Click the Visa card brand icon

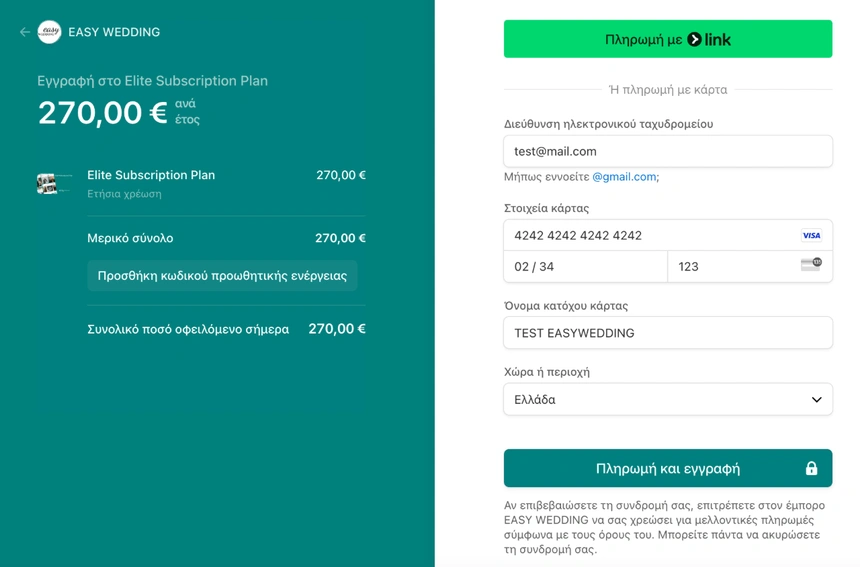[x=811, y=236]
